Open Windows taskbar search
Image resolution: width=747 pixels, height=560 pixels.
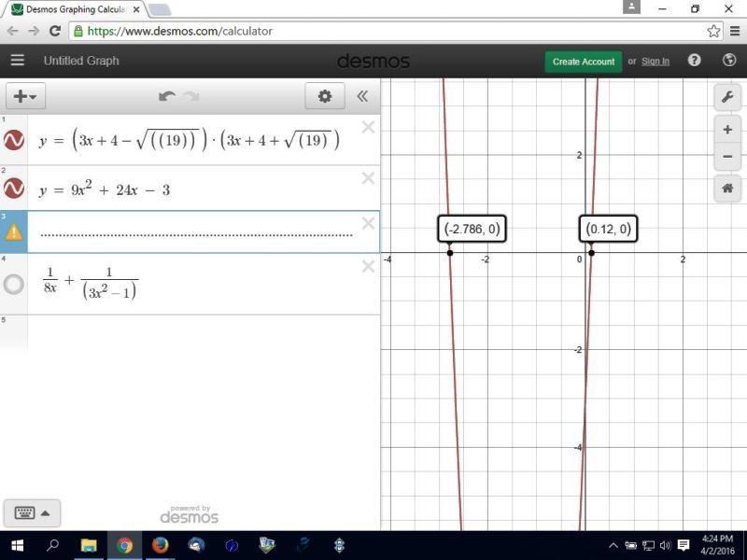coord(52,545)
